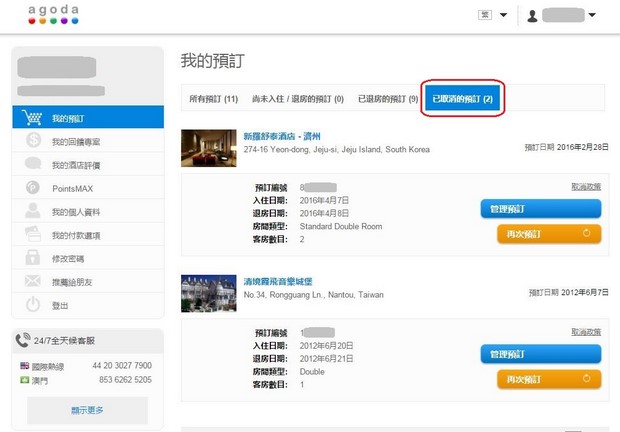Click the 顯示更多 button
This screenshot has width=620, height=432.
tap(87, 410)
